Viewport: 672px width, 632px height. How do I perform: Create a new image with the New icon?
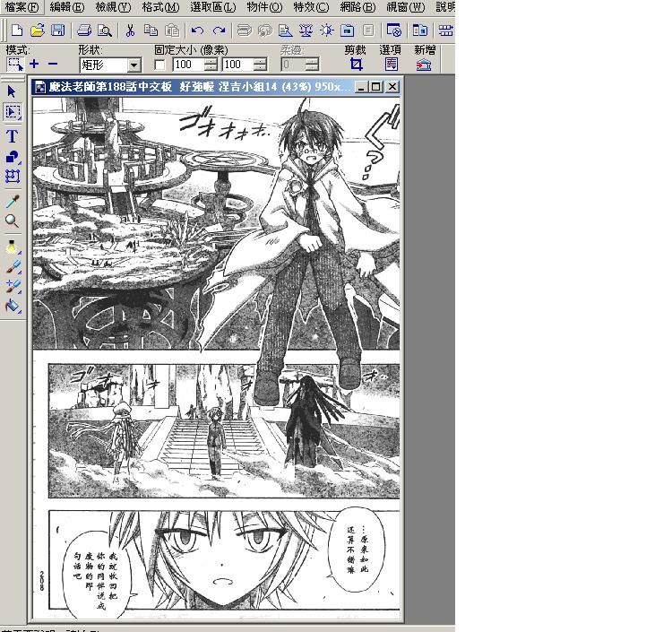pos(17,30)
